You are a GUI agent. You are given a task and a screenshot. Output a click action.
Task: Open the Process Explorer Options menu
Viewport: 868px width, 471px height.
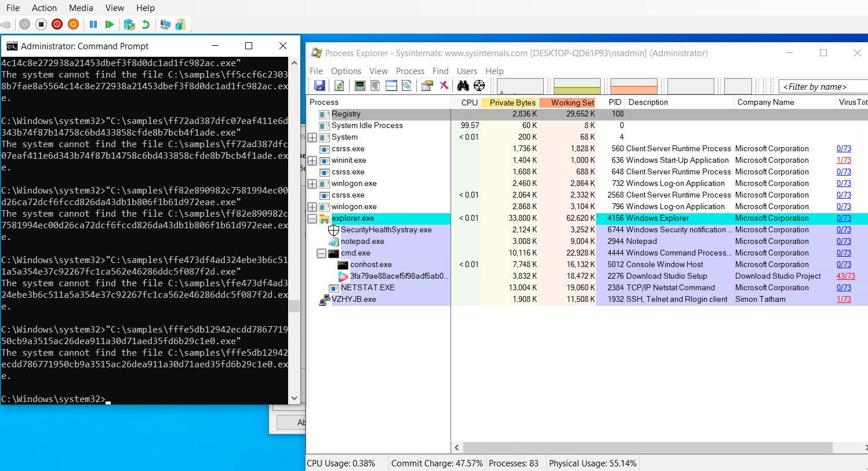[x=346, y=71]
